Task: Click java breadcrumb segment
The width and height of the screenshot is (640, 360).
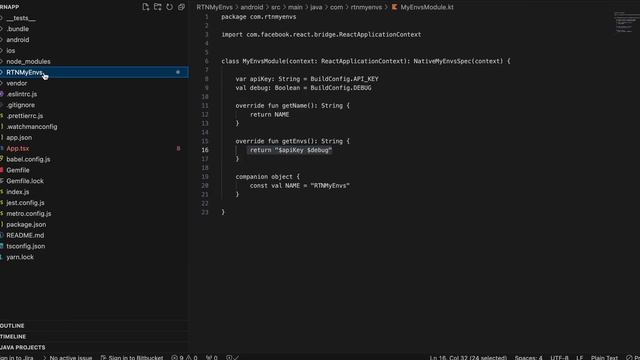Action: point(316,7)
